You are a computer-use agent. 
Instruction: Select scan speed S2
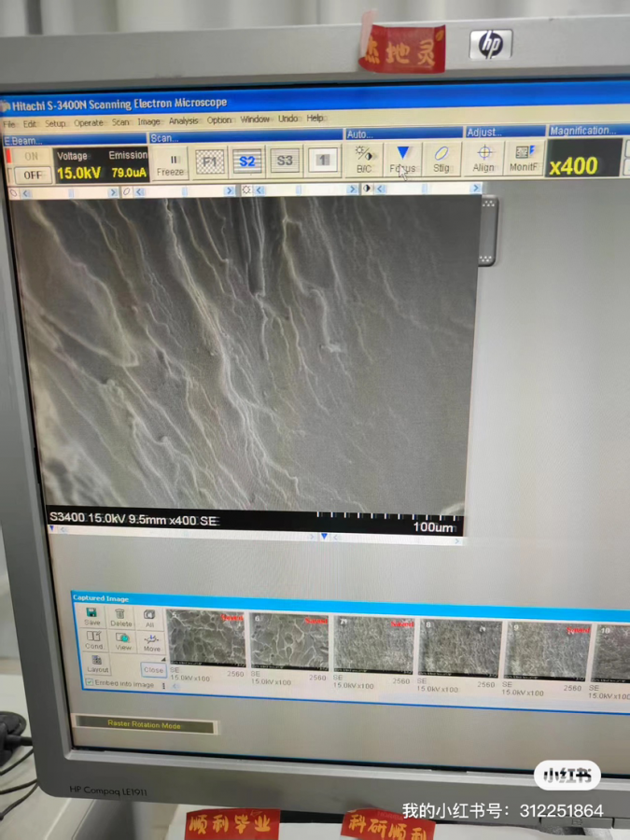pos(246,161)
